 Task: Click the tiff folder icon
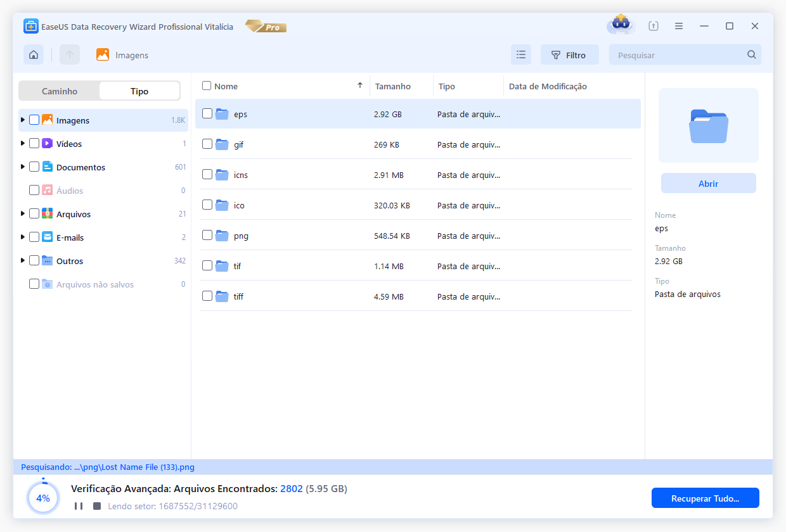222,296
